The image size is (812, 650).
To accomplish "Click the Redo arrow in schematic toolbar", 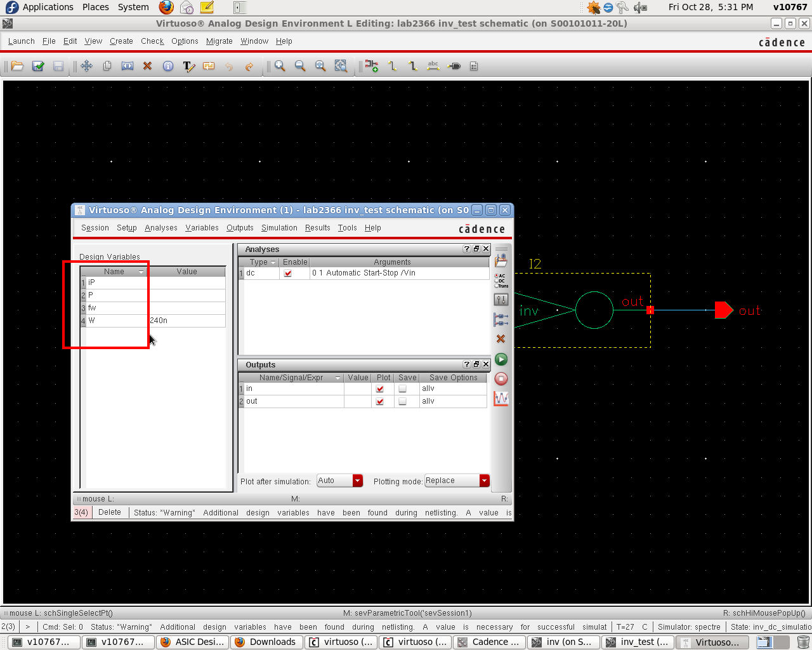I will 249,66.
